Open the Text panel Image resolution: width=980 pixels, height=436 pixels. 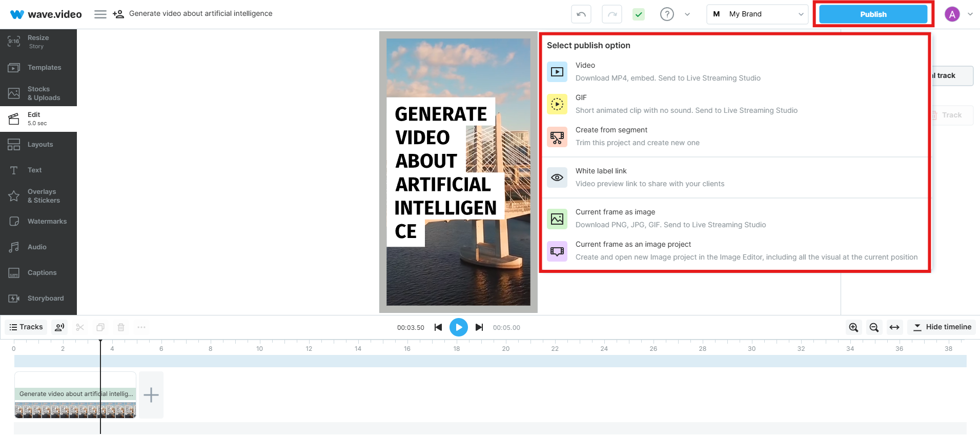38,170
